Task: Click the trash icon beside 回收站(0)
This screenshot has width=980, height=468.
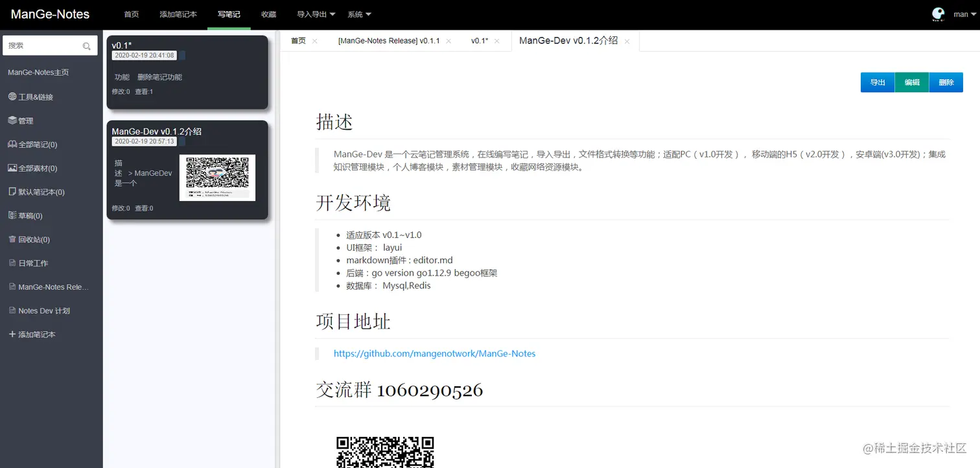Action: click(12, 239)
